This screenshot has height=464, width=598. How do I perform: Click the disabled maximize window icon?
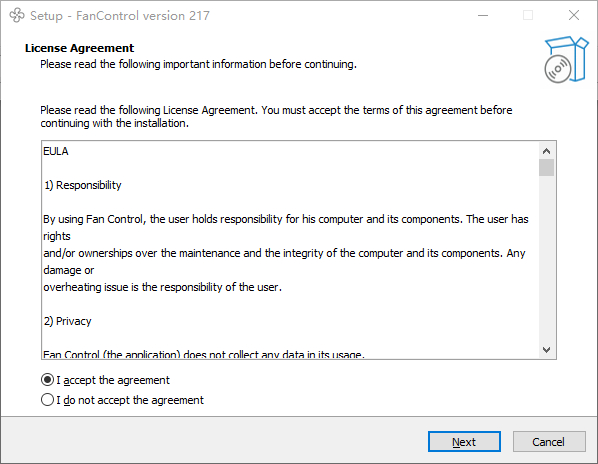pyautogui.click(x=528, y=15)
